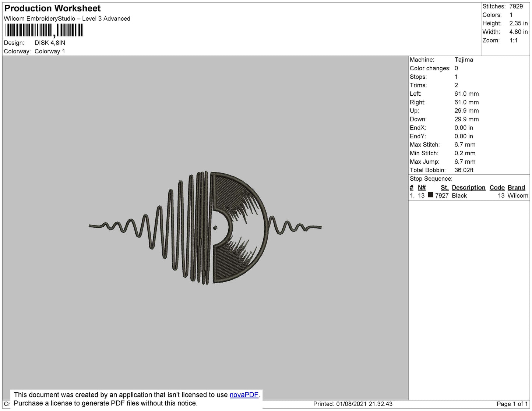The height and width of the screenshot is (411, 532).
Task: Click the 'N#' column header
Action: coord(422,187)
